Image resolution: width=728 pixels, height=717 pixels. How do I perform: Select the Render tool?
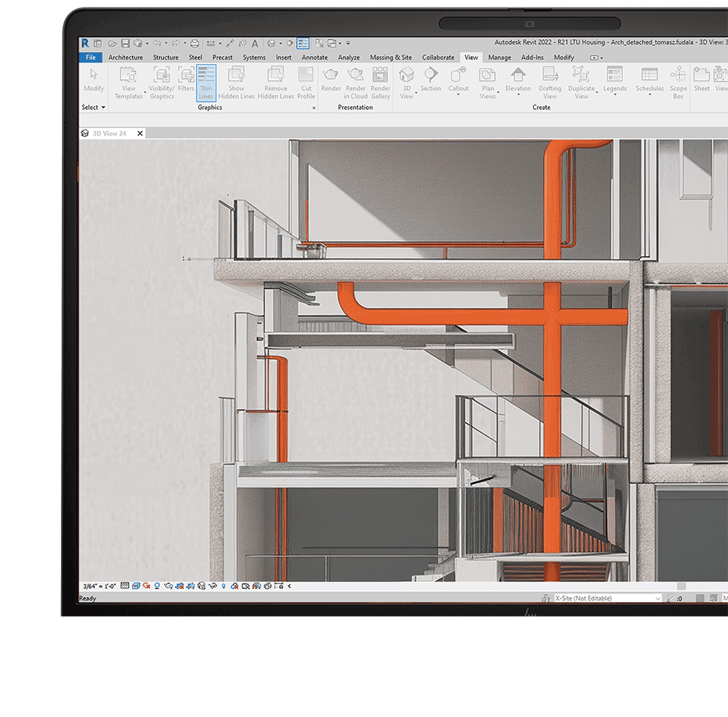coord(331,80)
